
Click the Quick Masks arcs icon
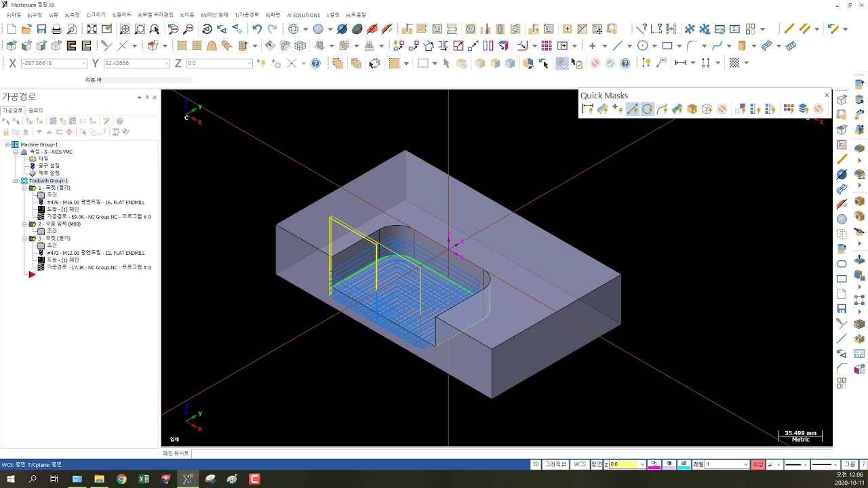pyautogui.click(x=647, y=109)
